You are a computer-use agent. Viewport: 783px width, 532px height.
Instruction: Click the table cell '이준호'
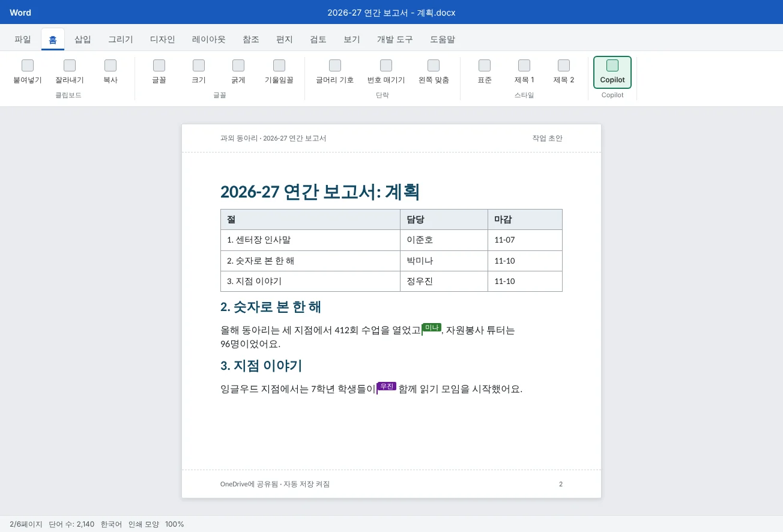click(x=444, y=240)
